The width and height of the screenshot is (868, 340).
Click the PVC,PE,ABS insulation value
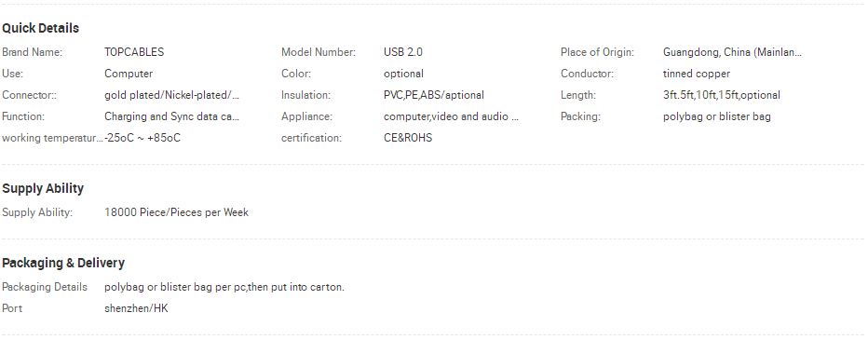[x=433, y=95]
